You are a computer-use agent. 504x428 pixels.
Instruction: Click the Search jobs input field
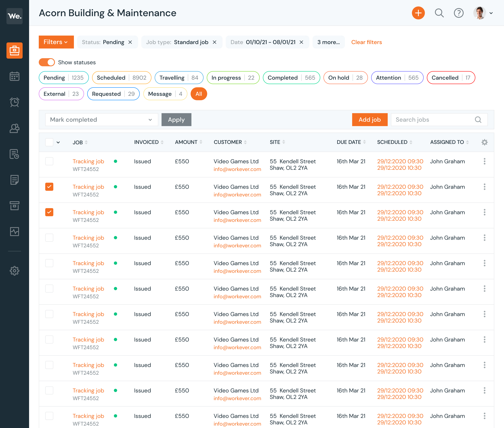(x=439, y=119)
